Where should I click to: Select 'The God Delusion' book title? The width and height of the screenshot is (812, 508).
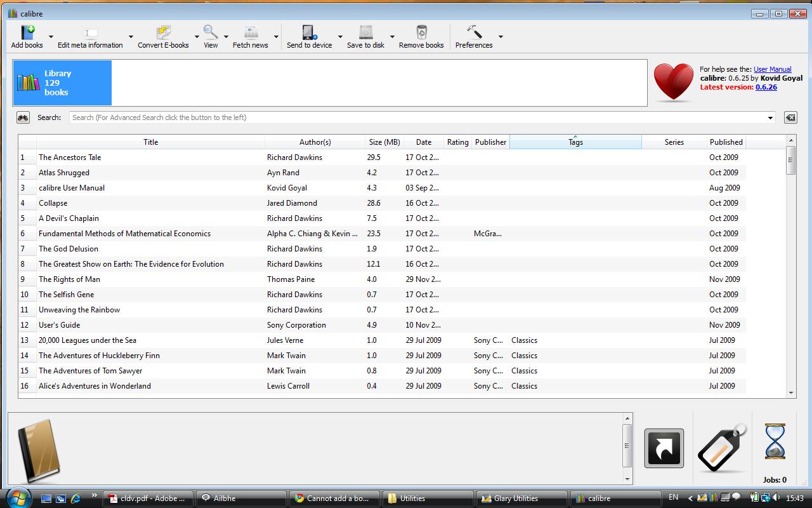pyautogui.click(x=69, y=249)
